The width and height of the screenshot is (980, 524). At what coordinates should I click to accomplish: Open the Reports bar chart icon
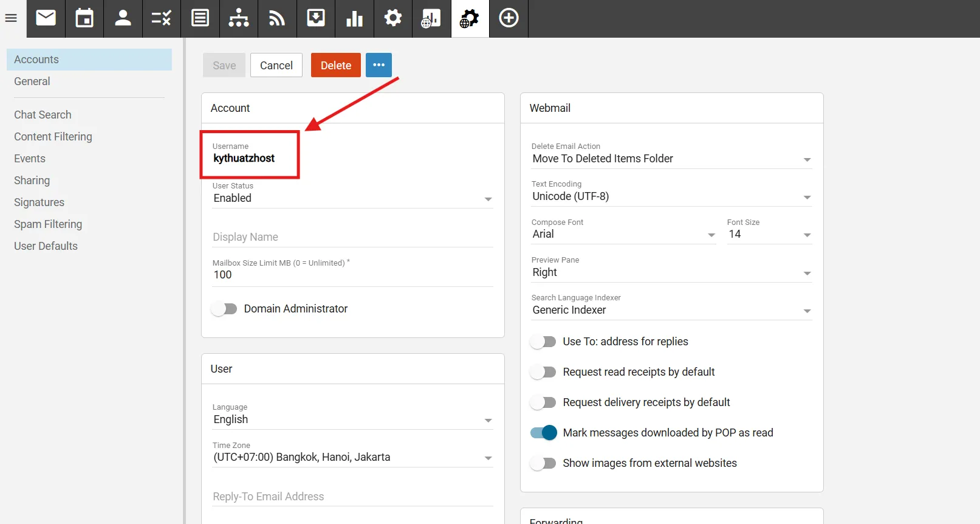point(354,18)
